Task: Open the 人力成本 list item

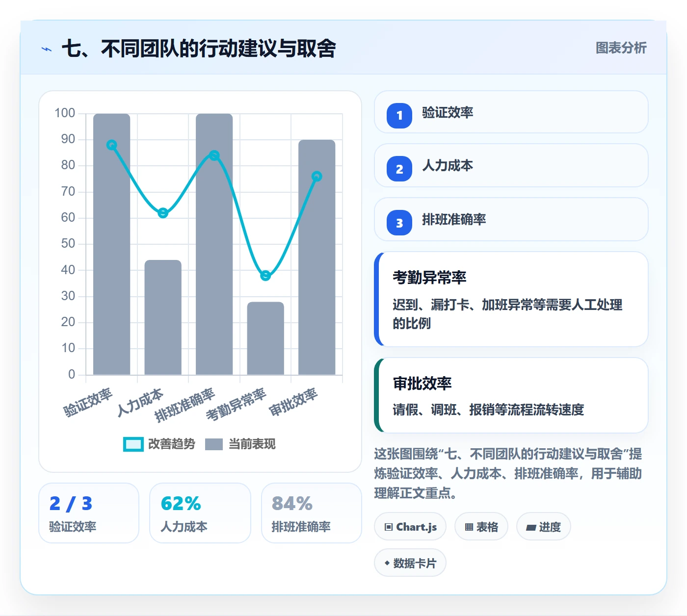Action: click(511, 165)
